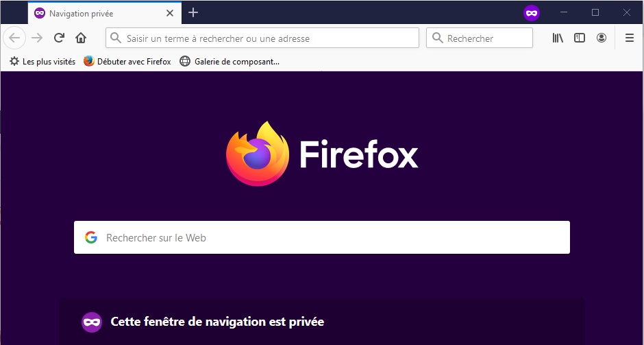Click the text Cette fenêtre de navigation est privée
This screenshot has height=345, width=644.
pos(217,322)
